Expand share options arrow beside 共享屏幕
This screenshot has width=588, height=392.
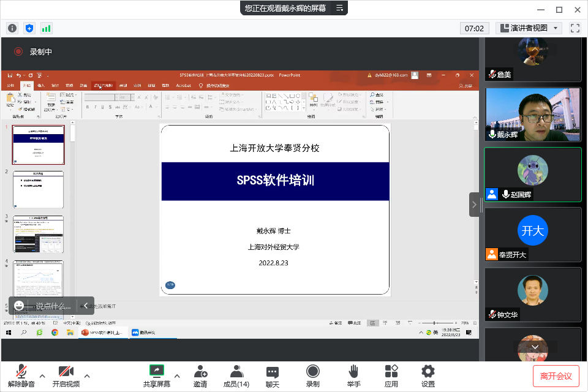click(177, 376)
